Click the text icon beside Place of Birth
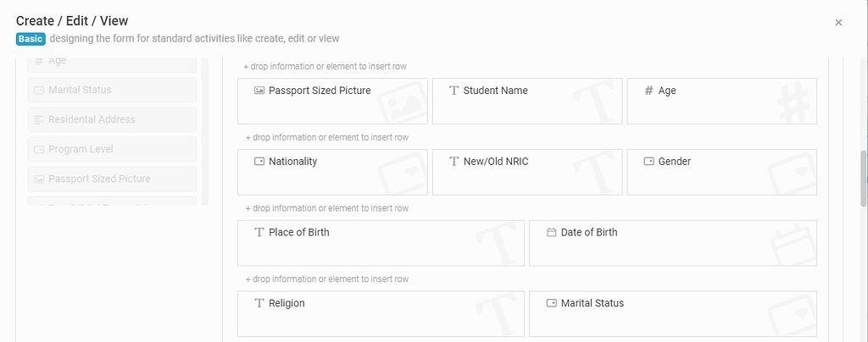 tap(259, 233)
